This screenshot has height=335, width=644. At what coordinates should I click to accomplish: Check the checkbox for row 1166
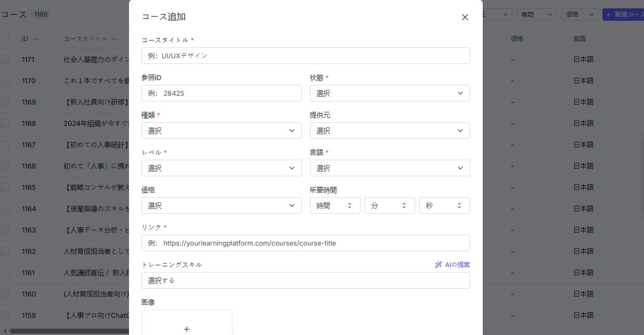5,166
